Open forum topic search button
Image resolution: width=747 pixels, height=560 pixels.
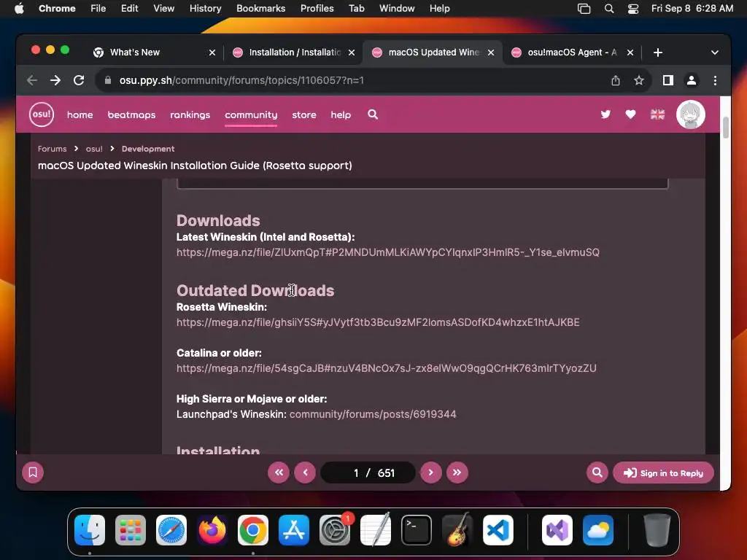click(597, 472)
